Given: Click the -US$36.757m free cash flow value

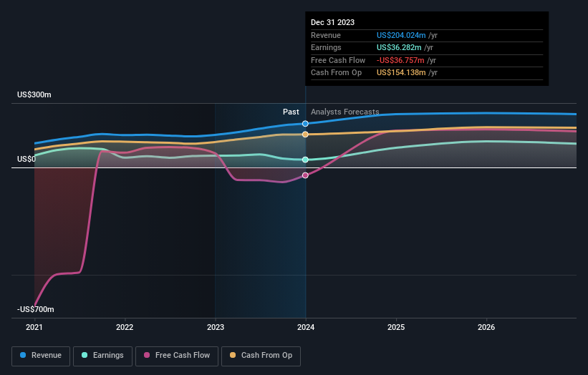Looking at the screenshot, I should coord(400,60).
